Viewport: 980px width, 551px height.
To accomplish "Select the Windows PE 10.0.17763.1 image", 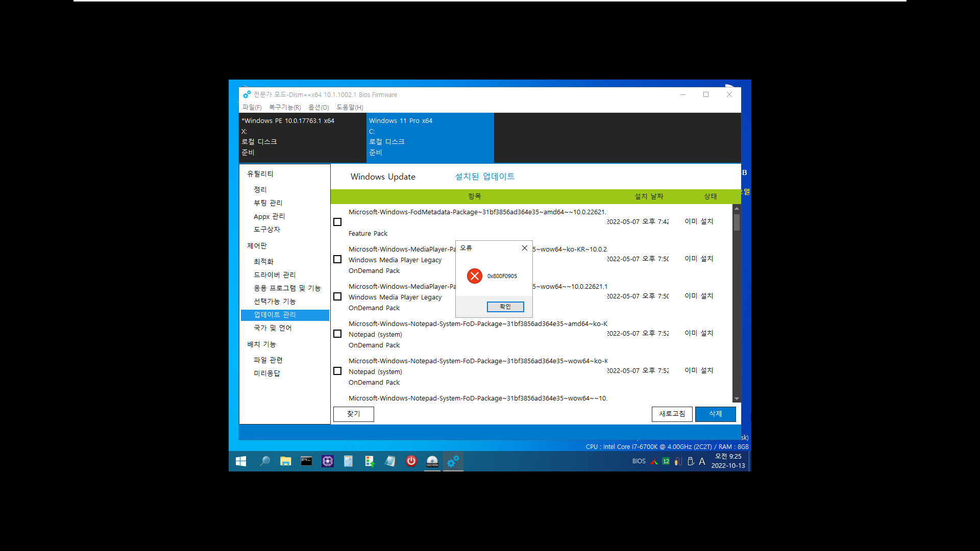I will click(x=302, y=137).
